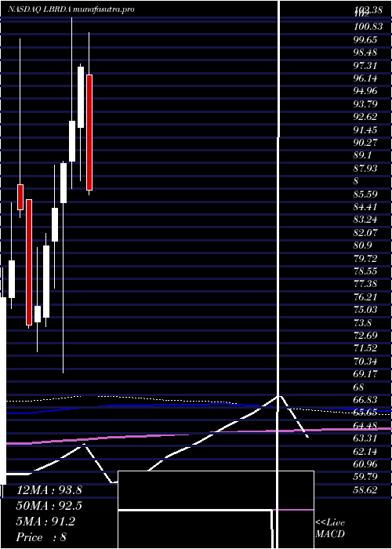Click the 84.41 price axis label
Screen dimensions: 392x549
pos(365,206)
